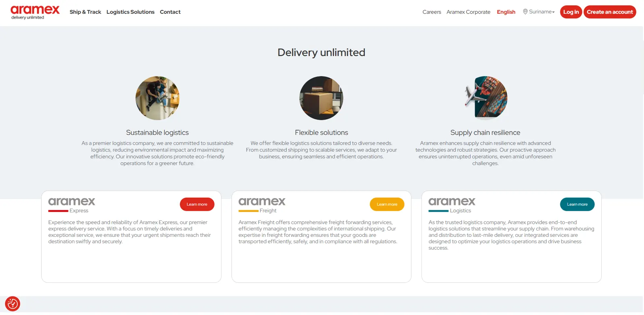Click the aramex Freight logo
This screenshot has width=644, height=315.
coord(262,205)
